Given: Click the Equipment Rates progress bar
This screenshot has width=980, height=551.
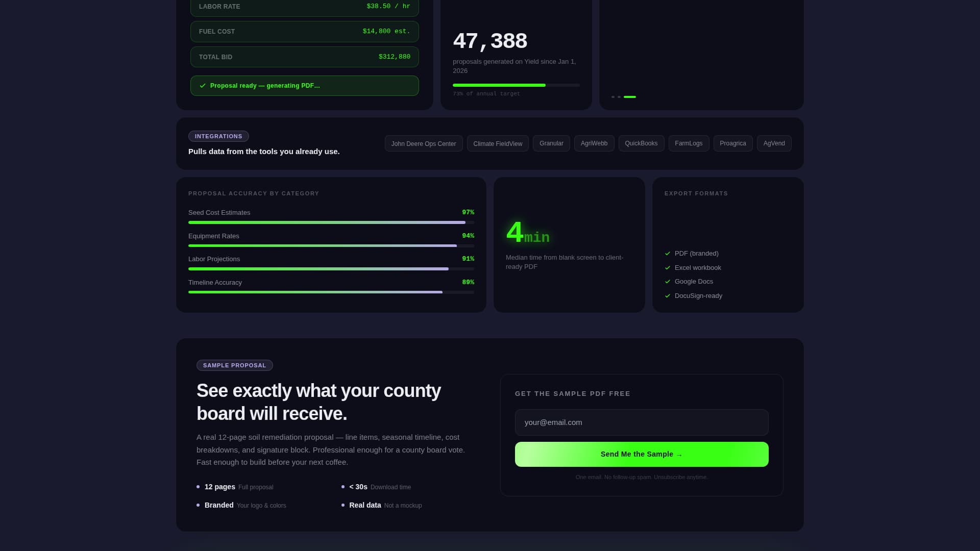Looking at the screenshot, I should pos(331,246).
